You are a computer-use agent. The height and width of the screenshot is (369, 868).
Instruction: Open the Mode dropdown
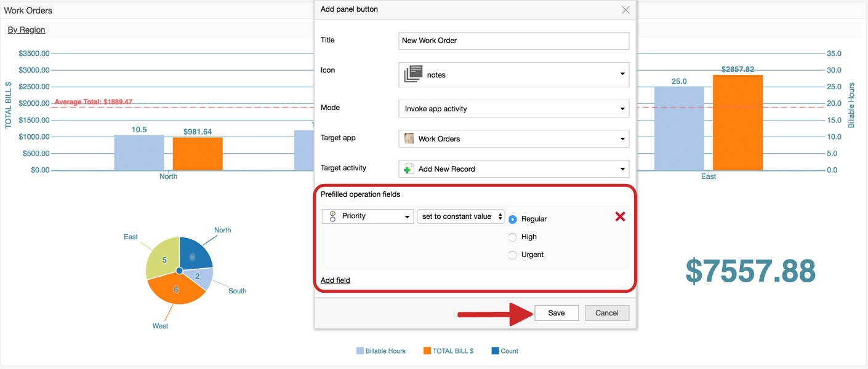click(x=513, y=109)
